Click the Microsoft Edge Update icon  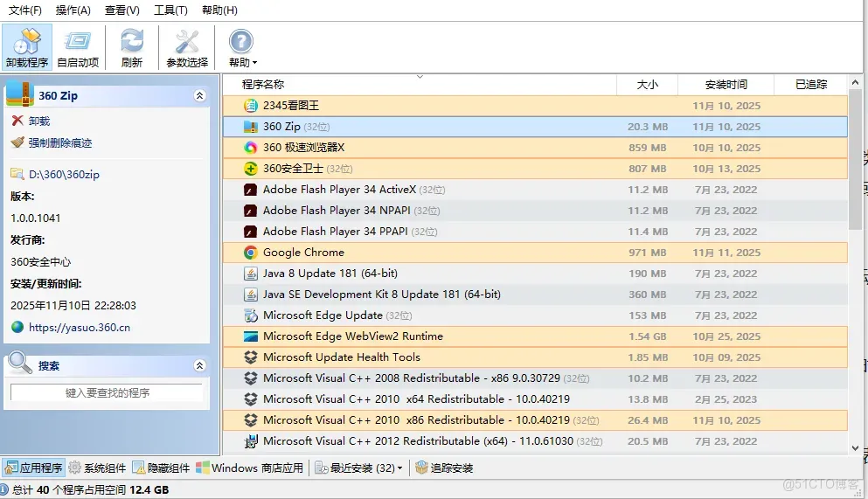(251, 315)
